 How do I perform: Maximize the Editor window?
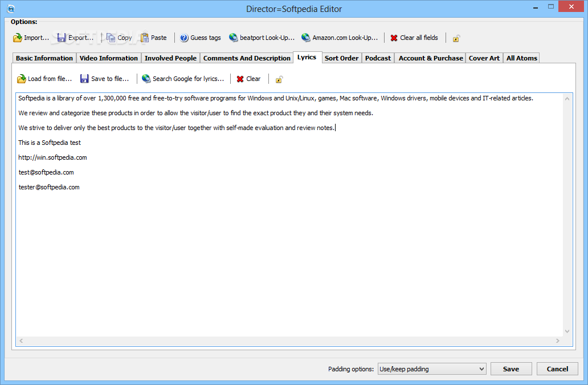[551, 7]
